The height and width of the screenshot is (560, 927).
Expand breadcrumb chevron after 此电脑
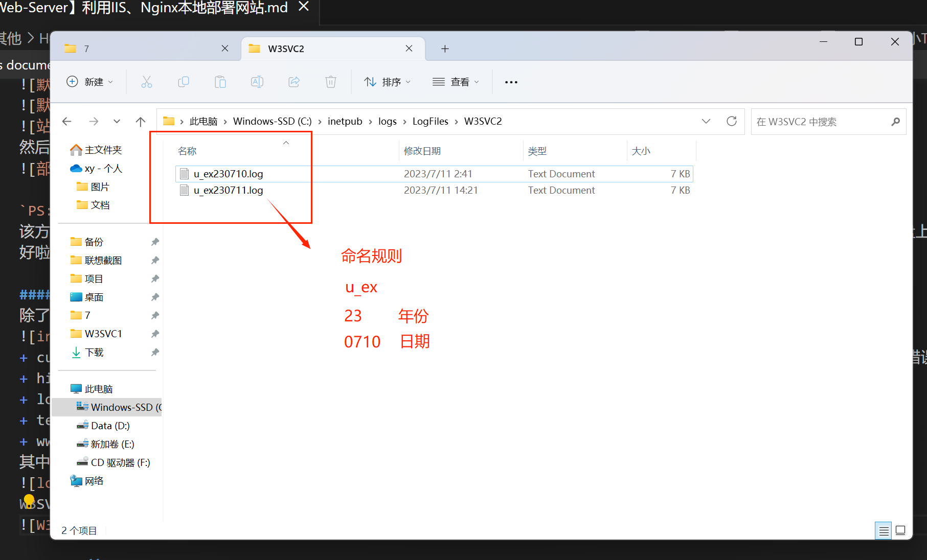pyautogui.click(x=225, y=122)
